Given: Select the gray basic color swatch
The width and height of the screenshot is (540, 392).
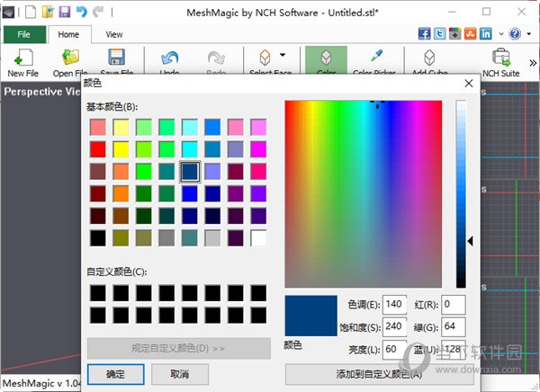Looking at the screenshot, I should point(166,238).
